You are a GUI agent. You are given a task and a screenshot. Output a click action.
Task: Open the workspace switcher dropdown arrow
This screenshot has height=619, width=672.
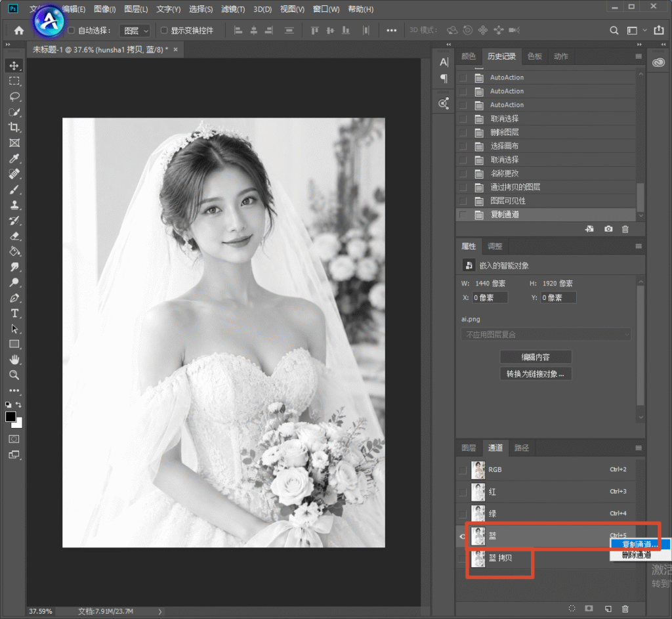tap(644, 30)
